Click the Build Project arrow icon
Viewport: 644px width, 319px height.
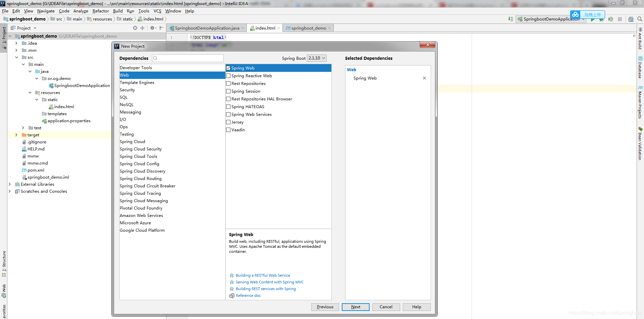pos(511,19)
